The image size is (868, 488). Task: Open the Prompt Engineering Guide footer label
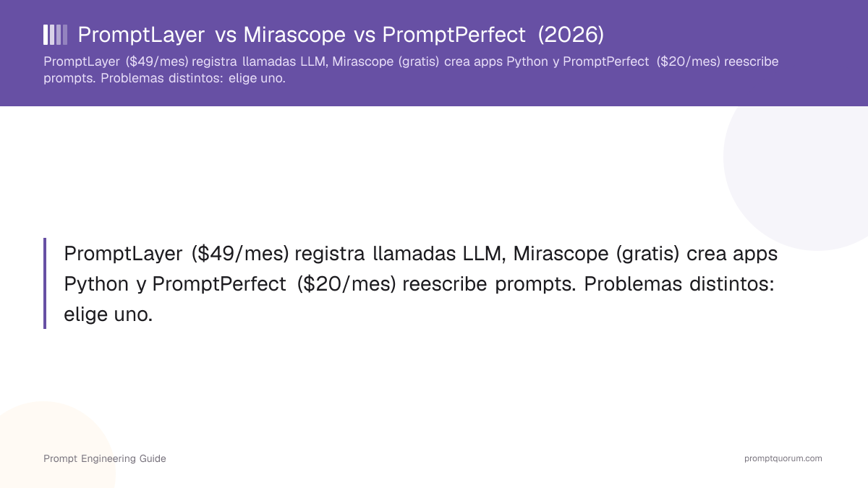click(x=105, y=458)
